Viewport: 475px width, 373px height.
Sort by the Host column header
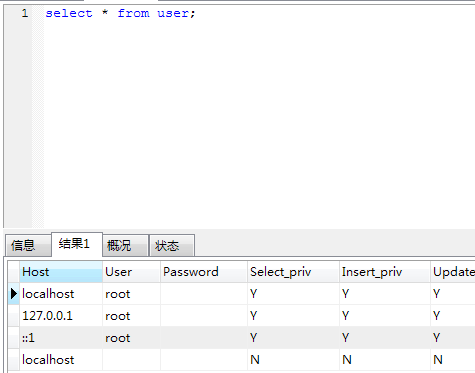pyautogui.click(x=61, y=272)
